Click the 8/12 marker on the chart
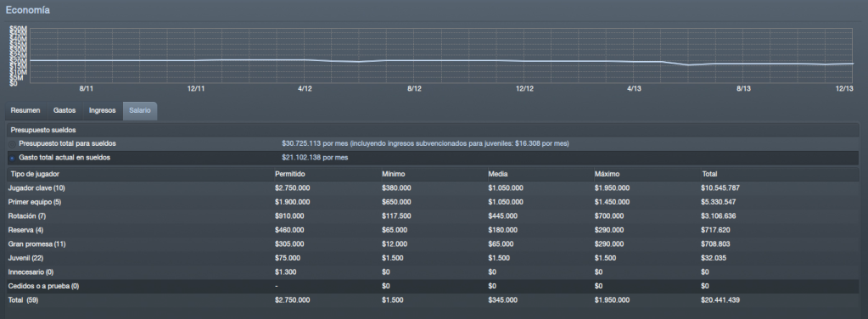The width and height of the screenshot is (868, 319). 415,88
